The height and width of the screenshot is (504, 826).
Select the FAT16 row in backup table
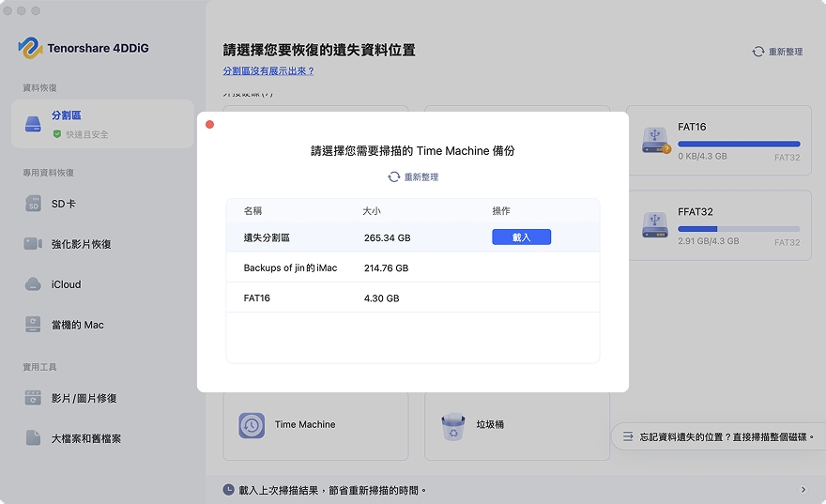coord(413,298)
